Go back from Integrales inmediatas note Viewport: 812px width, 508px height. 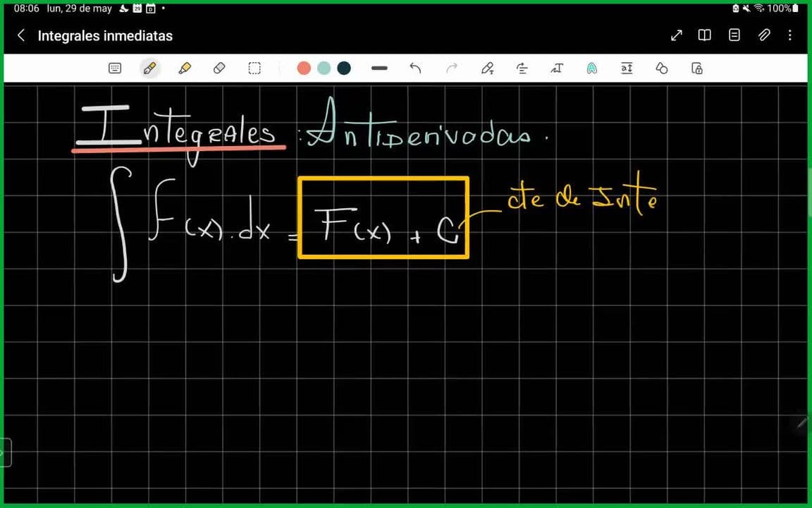coord(20,35)
